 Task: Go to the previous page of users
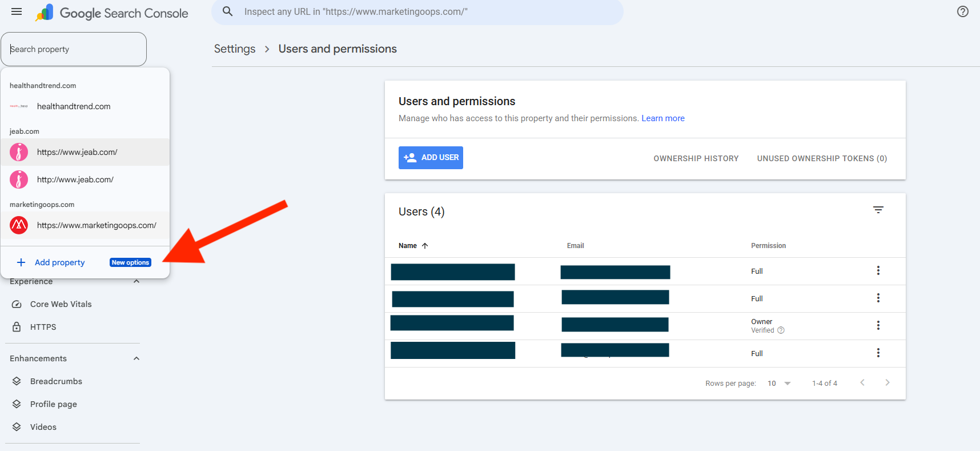click(x=862, y=382)
